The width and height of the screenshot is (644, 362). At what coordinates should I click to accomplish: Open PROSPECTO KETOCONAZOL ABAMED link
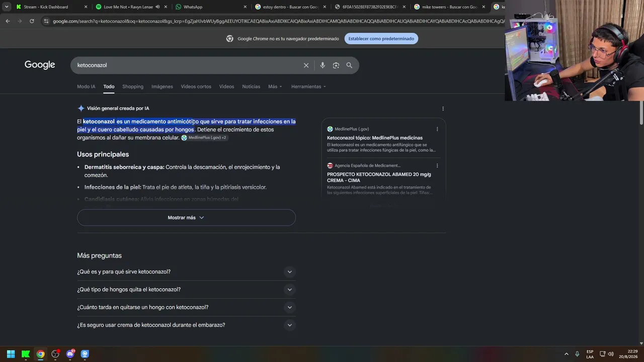click(x=379, y=177)
